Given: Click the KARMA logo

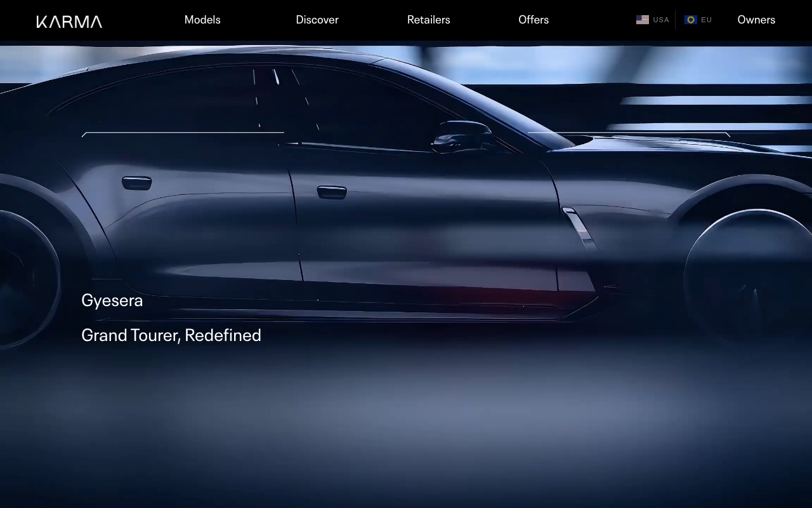Looking at the screenshot, I should coord(69,22).
